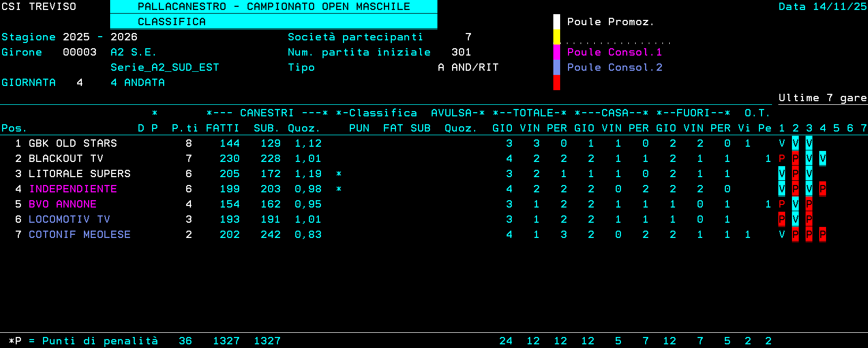Click the asterisk next to LITORALE SUPERS quotient

pos(339,173)
